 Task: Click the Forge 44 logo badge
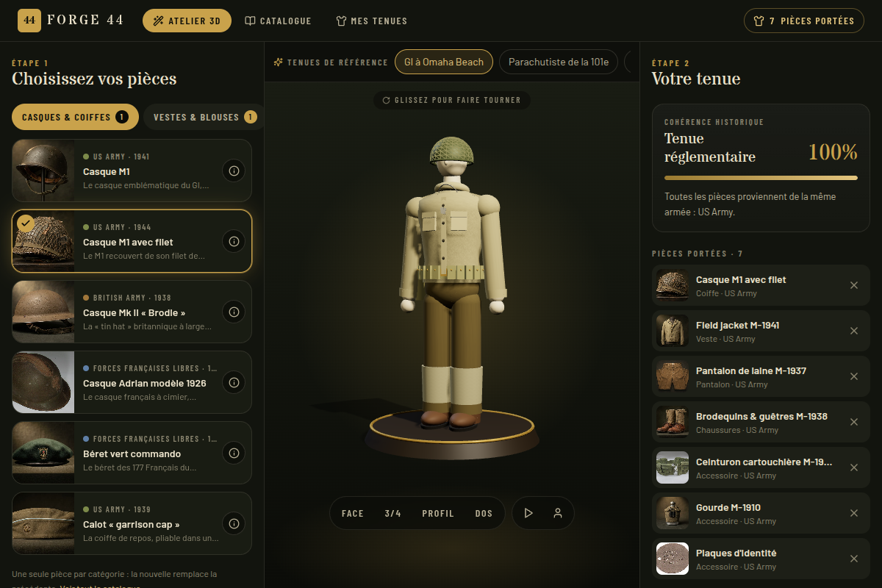[x=29, y=21]
